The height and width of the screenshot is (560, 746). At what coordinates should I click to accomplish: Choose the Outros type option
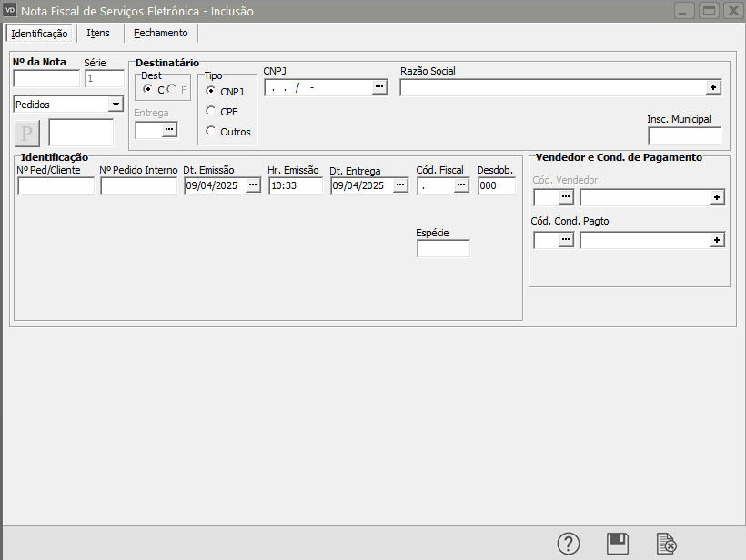[x=211, y=131]
